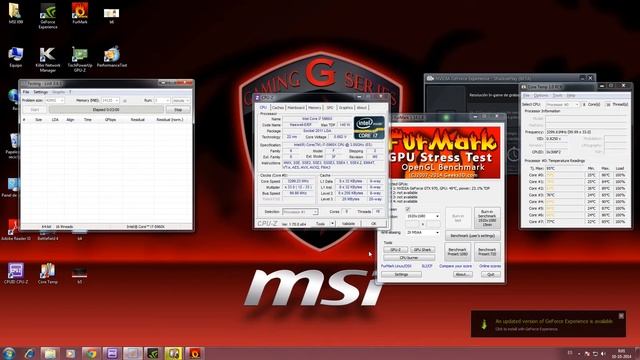This screenshot has height=360, width=640.
Task: Open FurMark resolution dropdown showing 1920x1080
Action: pyautogui.click(x=422, y=216)
